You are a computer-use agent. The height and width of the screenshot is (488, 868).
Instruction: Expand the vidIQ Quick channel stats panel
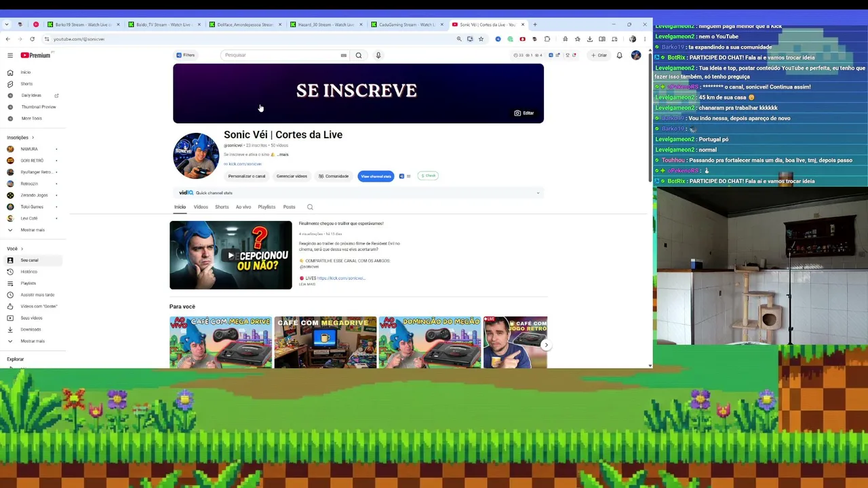(x=538, y=193)
